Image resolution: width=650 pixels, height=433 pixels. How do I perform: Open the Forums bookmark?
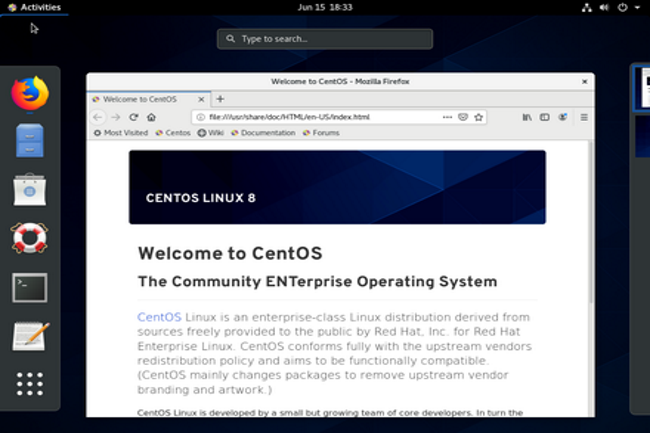[321, 133]
